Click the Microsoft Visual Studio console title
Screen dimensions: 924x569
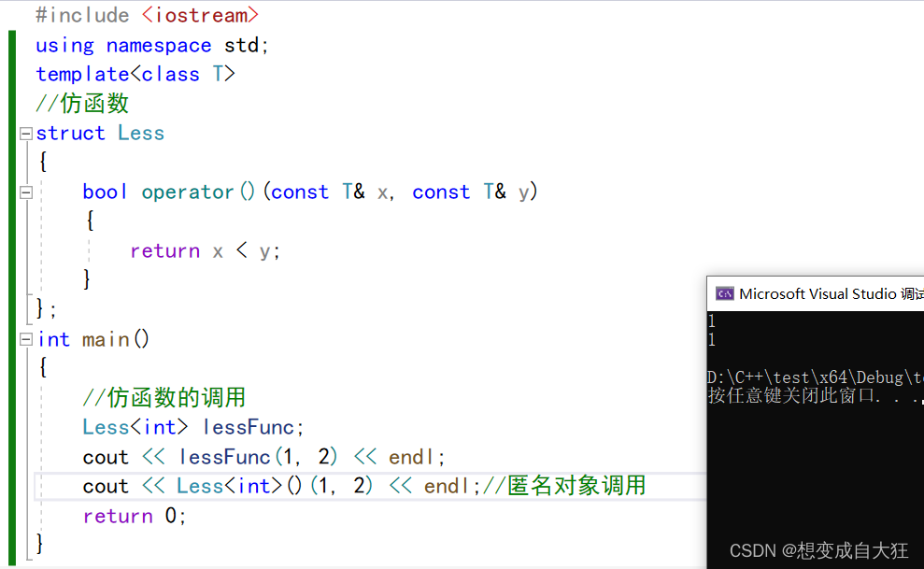pos(831,294)
